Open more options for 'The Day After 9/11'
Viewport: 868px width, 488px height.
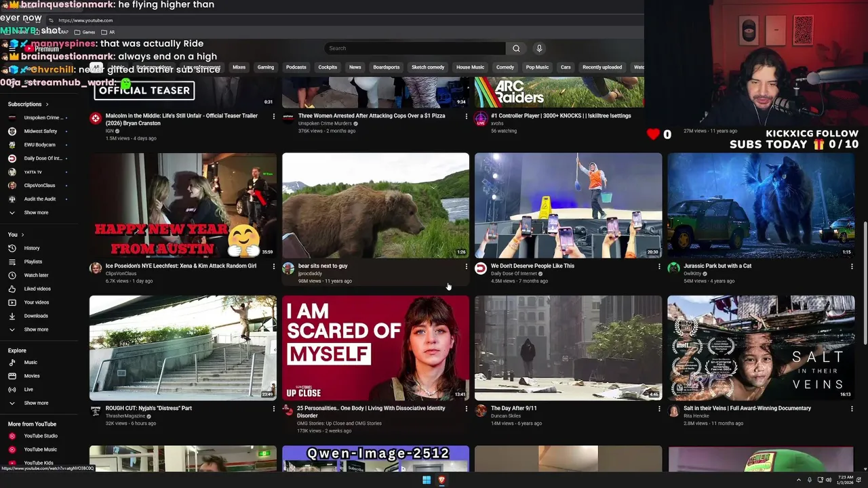tap(659, 409)
